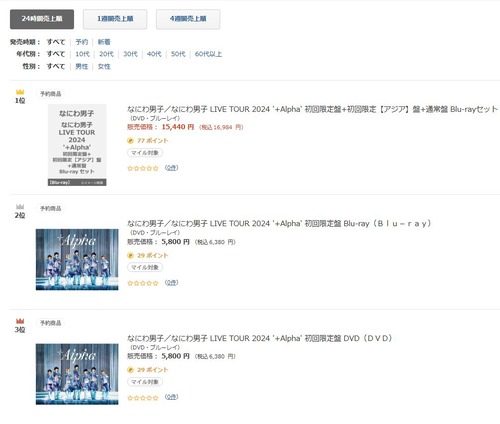Click the silver crown rank 2 icon

pyautogui.click(x=20, y=207)
